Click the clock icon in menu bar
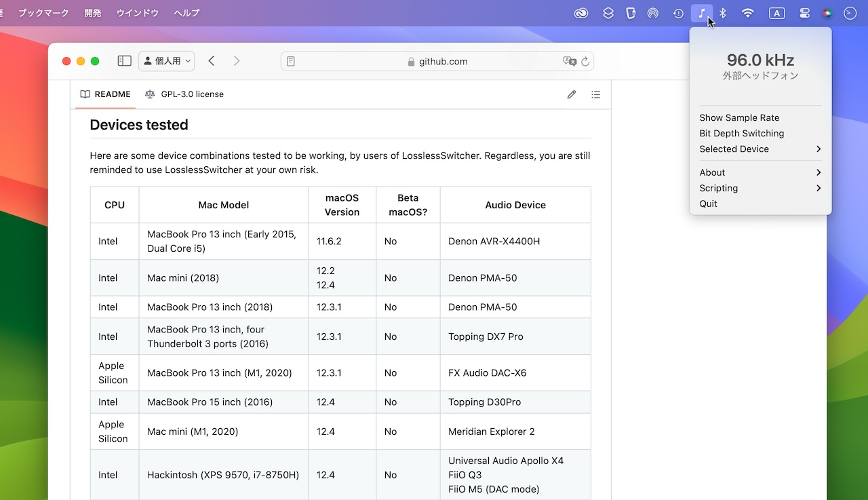Screen dimensions: 868x500 click(x=850, y=13)
